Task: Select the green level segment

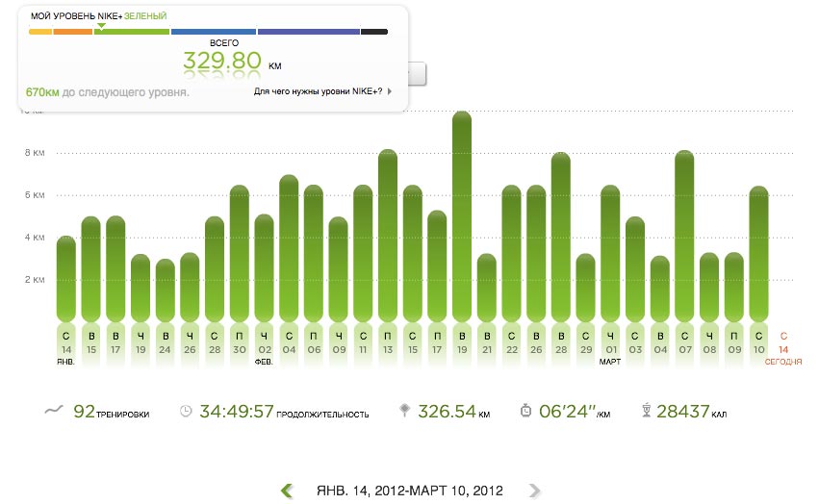Action: (x=132, y=32)
